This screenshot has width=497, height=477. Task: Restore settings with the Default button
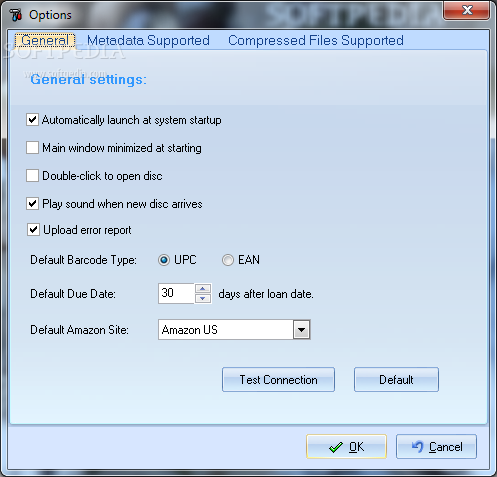396,380
